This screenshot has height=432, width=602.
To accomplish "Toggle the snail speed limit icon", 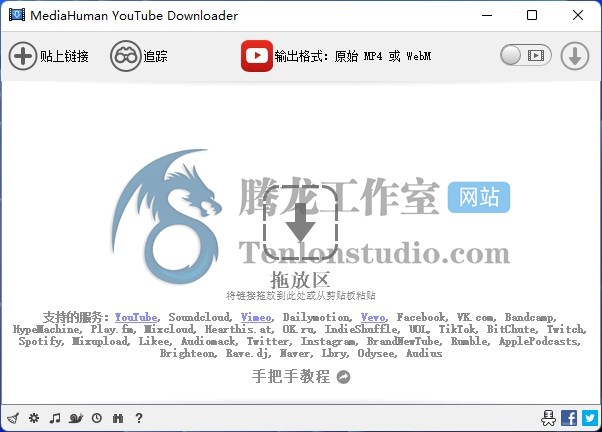I will tap(76, 418).
